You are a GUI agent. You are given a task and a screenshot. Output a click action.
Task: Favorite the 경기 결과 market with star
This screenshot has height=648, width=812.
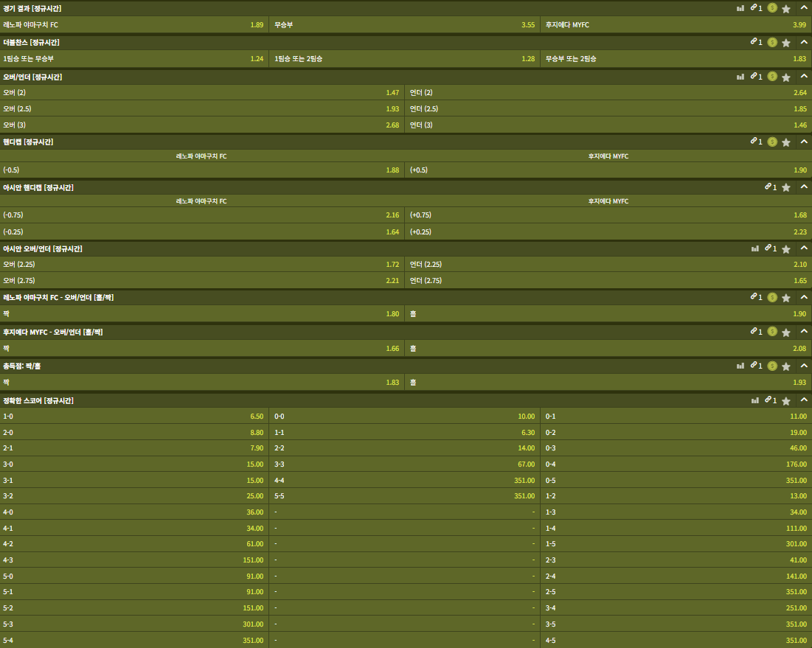point(786,9)
